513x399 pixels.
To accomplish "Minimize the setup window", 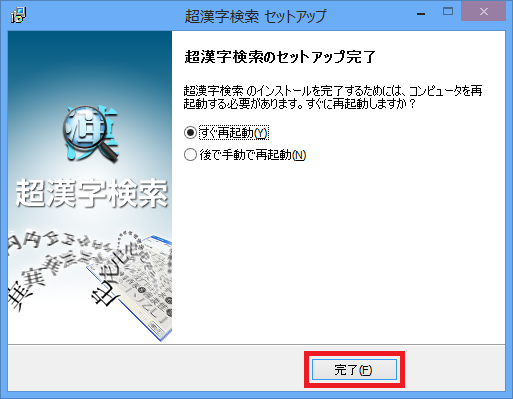I will (x=421, y=14).
